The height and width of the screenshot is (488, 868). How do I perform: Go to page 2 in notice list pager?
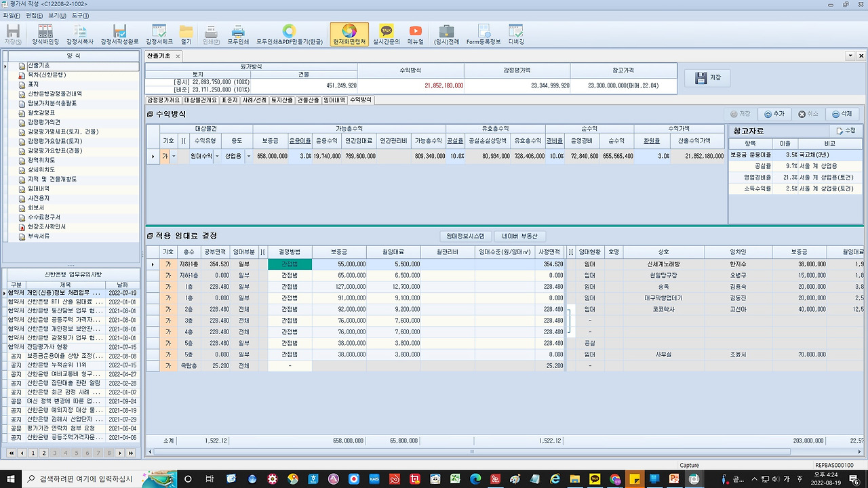pos(44,453)
